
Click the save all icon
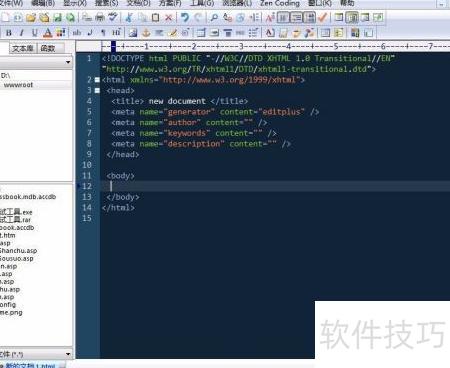[x=70, y=17]
